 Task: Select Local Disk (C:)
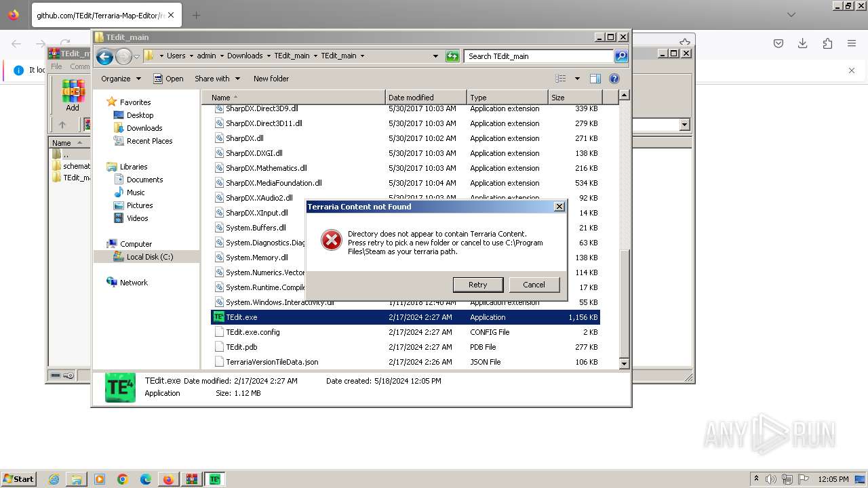coord(146,257)
